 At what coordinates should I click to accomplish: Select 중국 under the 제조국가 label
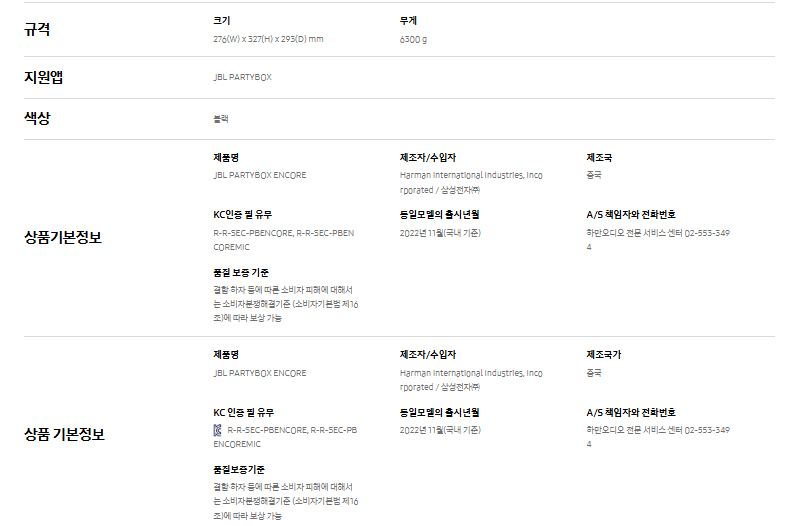pyautogui.click(x=594, y=373)
